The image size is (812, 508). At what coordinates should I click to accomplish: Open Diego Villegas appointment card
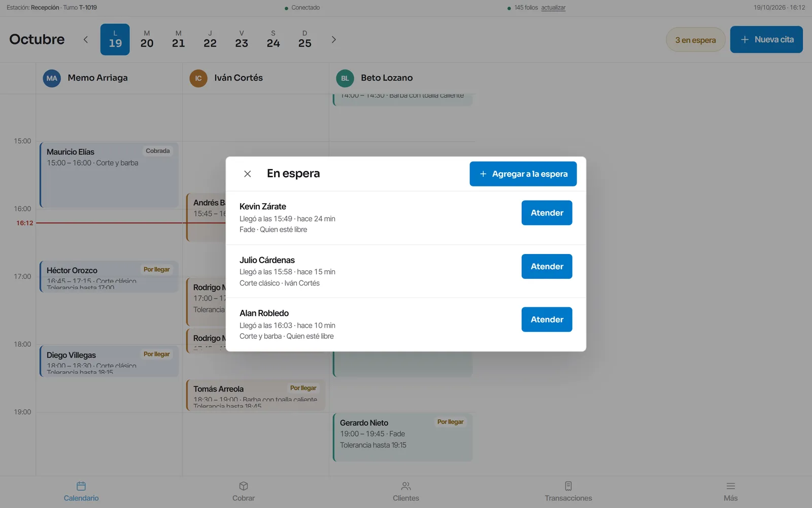109,361
